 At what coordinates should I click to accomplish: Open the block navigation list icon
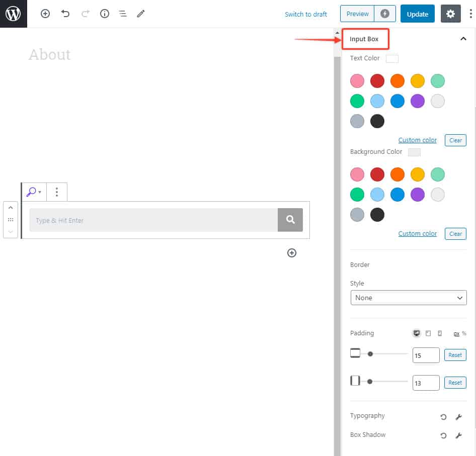click(123, 14)
